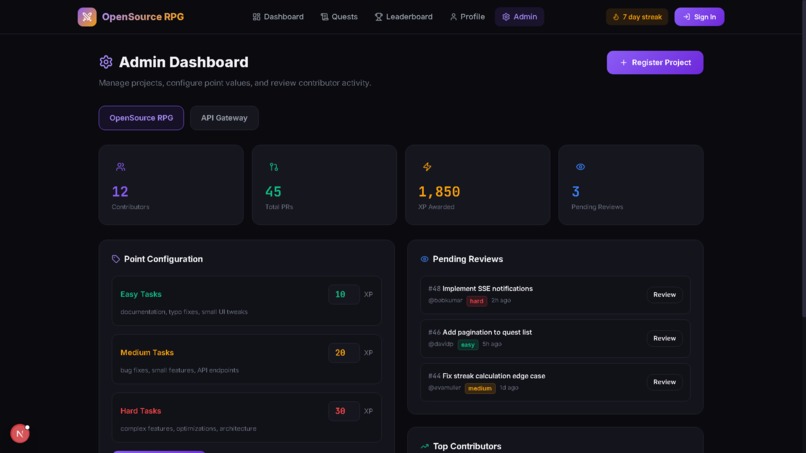Image resolution: width=806 pixels, height=453 pixels.
Task: Click the Easy Tasks XP value field
Action: [343, 295]
